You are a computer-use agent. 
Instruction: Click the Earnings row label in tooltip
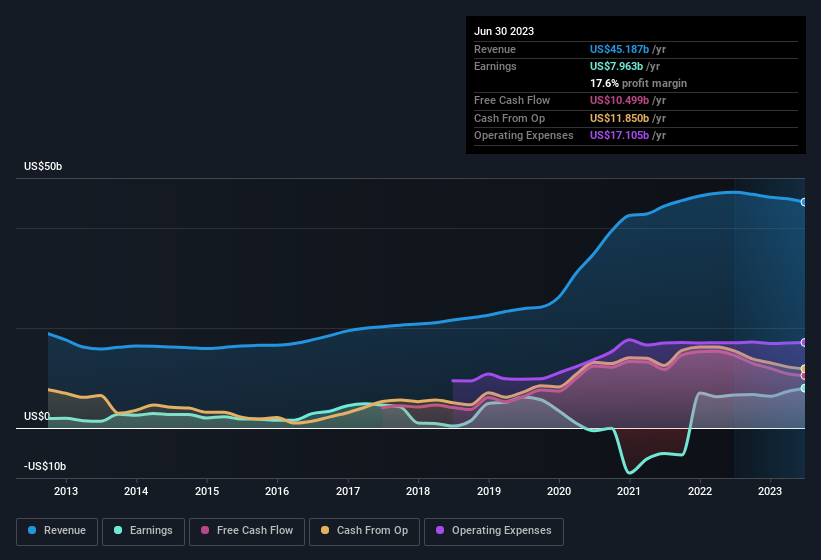[x=495, y=66]
